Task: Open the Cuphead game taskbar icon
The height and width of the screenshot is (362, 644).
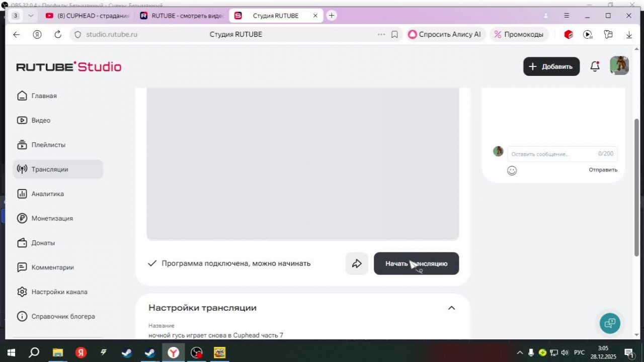Action: 220,352
